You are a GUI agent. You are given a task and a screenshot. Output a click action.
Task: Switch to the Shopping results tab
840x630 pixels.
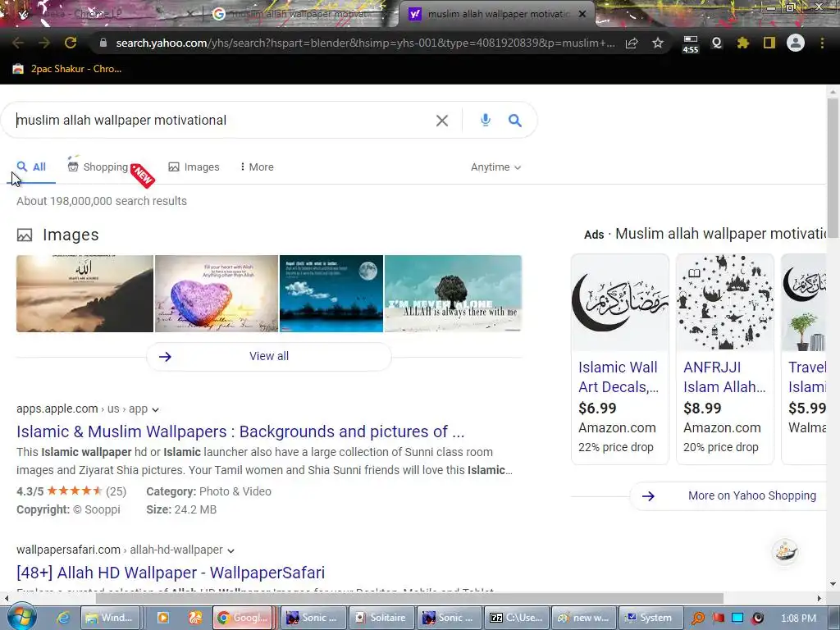click(98, 167)
